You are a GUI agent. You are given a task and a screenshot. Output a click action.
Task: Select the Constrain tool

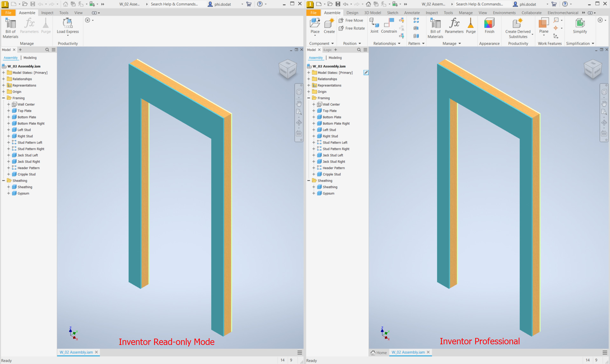389,26
